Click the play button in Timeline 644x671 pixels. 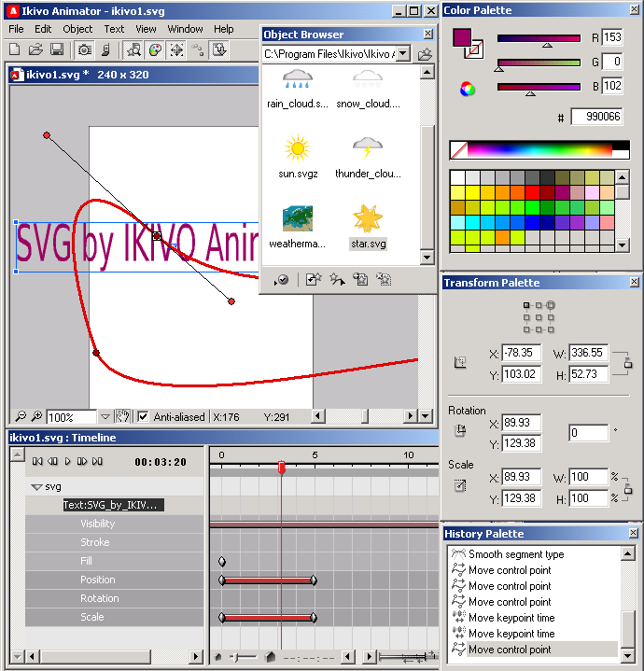click(67, 461)
